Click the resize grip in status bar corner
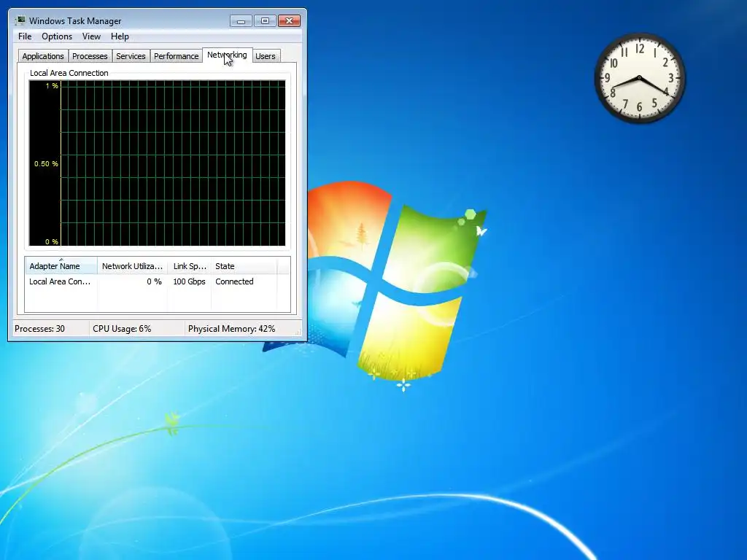The width and height of the screenshot is (747, 560). tap(298, 332)
